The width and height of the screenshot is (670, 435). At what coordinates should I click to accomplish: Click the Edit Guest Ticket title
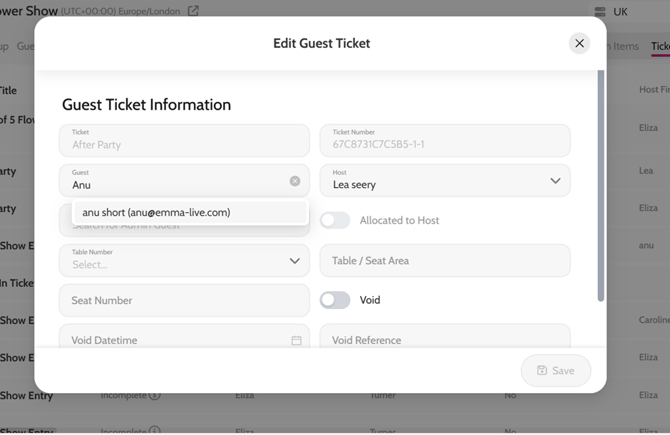click(x=321, y=43)
